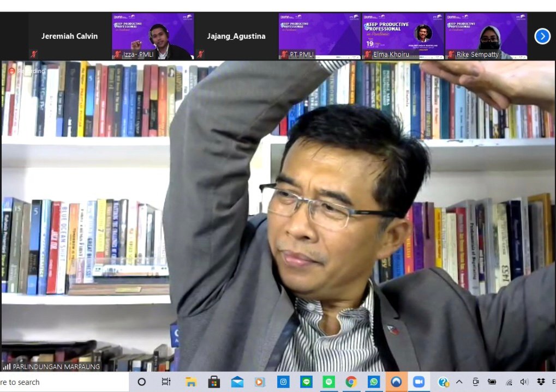The width and height of the screenshot is (556, 392).
Task: Expand hidden system tray icons
Action: pyautogui.click(x=459, y=382)
